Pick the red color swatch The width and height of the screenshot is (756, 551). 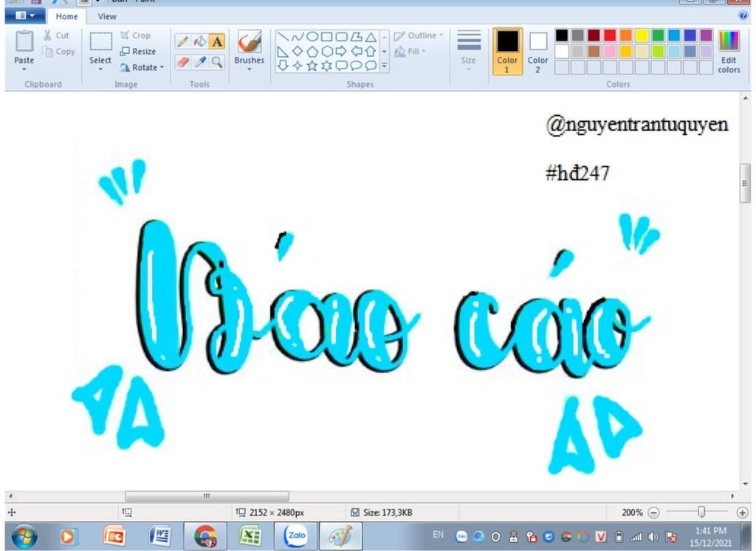[x=610, y=35]
